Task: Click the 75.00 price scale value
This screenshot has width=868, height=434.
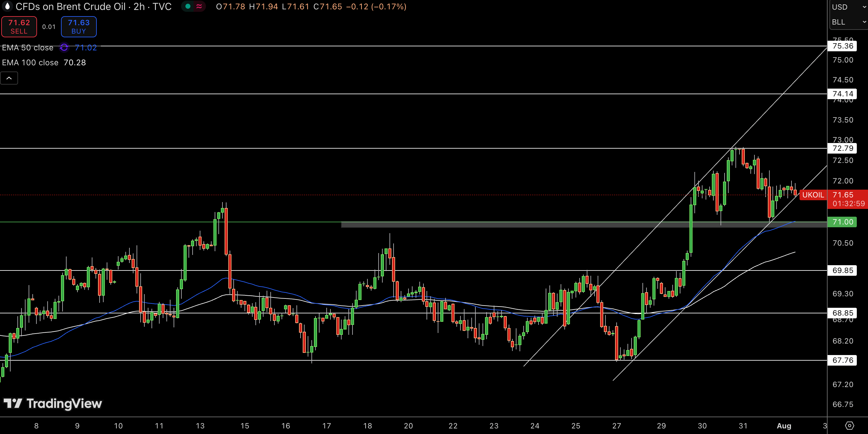Action: pos(843,60)
